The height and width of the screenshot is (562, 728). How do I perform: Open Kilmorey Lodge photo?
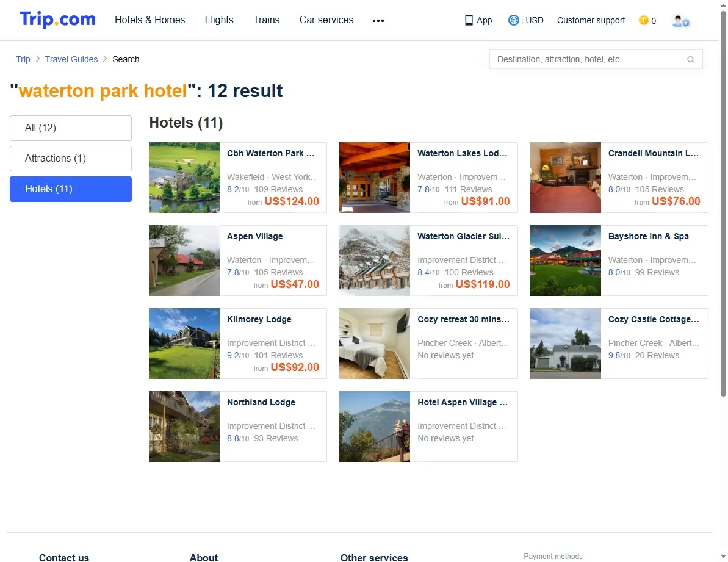coord(184,344)
